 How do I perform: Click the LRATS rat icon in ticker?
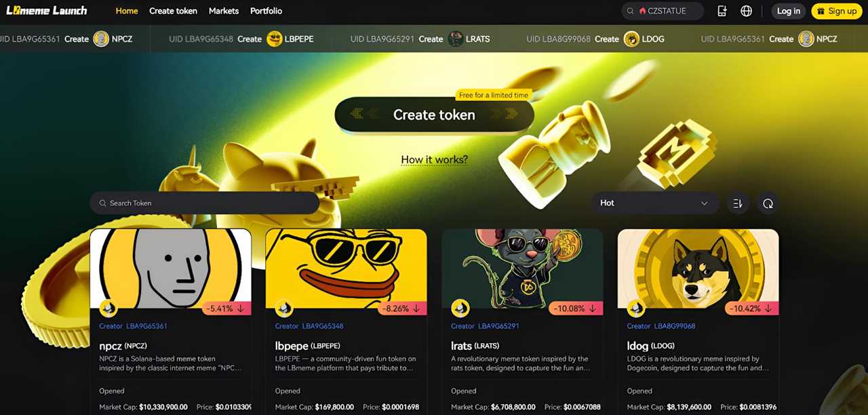456,39
